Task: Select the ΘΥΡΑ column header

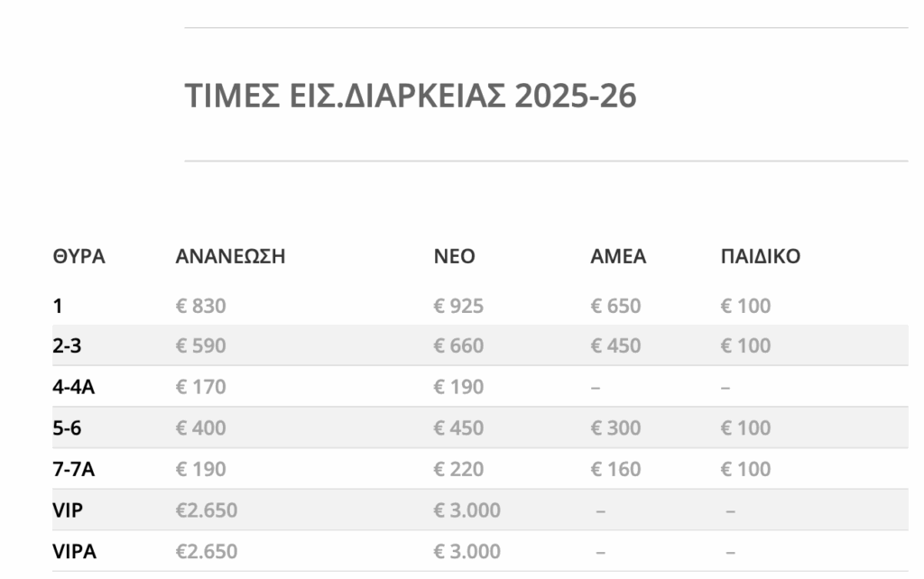Action: click(79, 256)
